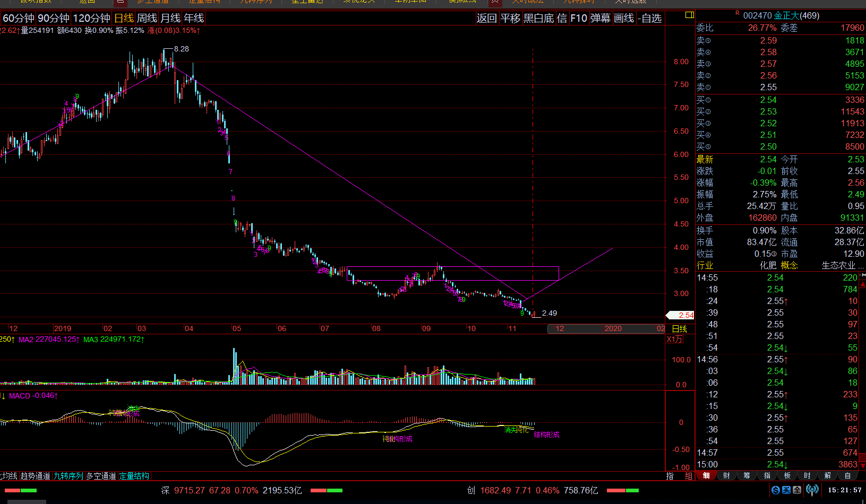The image size is (866, 504).
Task: Click the 卖⑤ ask price 2.59
Action: coord(768,40)
